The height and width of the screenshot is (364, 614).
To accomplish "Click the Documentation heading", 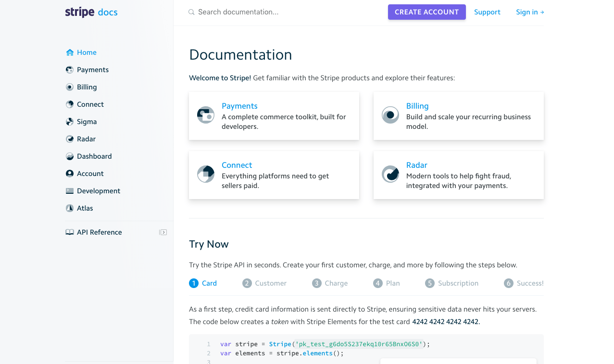I will pyautogui.click(x=240, y=55).
